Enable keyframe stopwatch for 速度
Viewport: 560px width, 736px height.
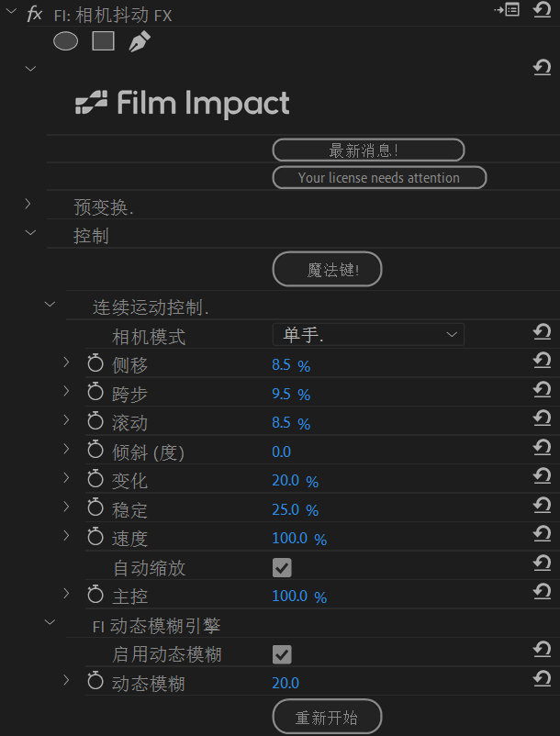[x=95, y=538]
